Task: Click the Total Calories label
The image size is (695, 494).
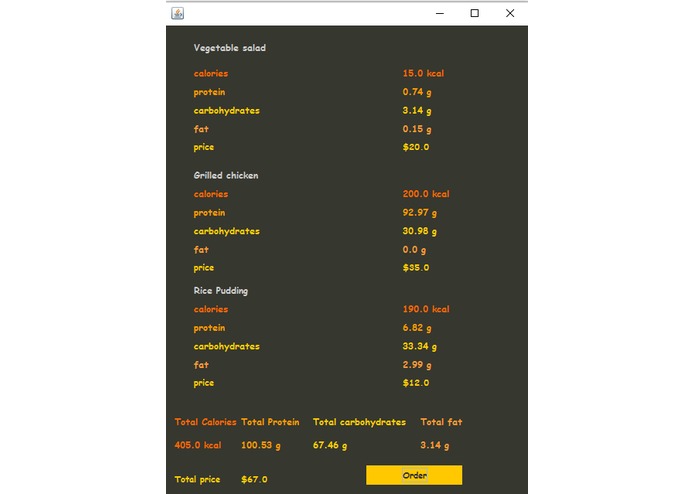Action: click(205, 422)
